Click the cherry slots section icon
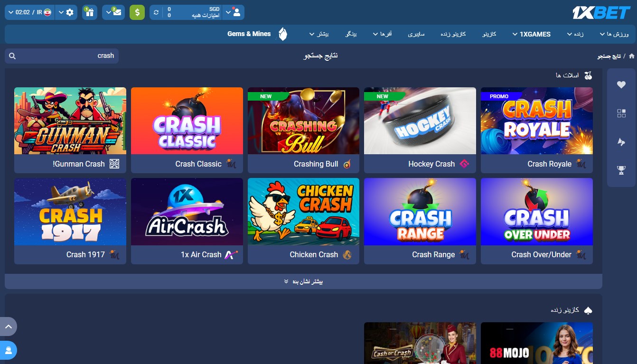 (588, 75)
